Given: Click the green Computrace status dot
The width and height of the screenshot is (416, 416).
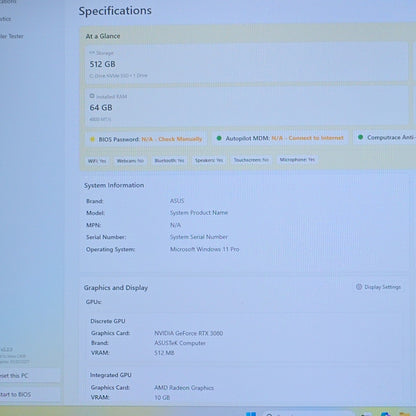Looking at the screenshot, I should coord(360,137).
